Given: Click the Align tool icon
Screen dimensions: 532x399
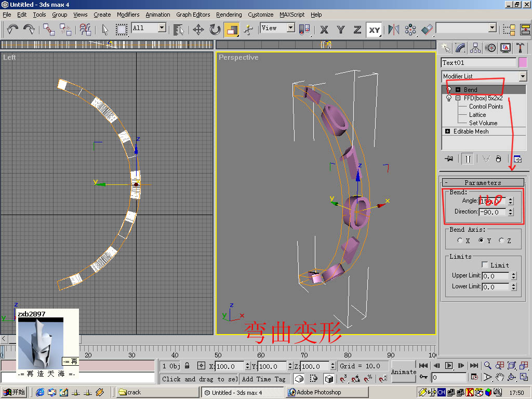Looking at the screenshot, I should 427,30.
